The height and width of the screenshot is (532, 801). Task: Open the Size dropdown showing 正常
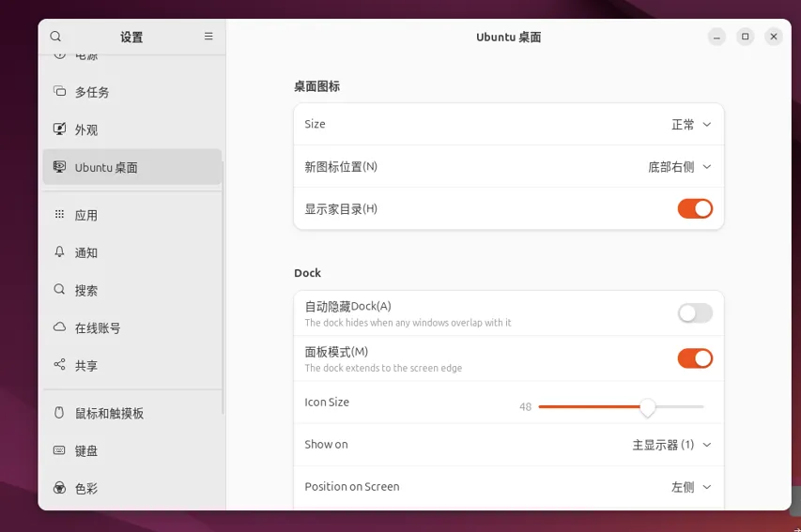[691, 124]
